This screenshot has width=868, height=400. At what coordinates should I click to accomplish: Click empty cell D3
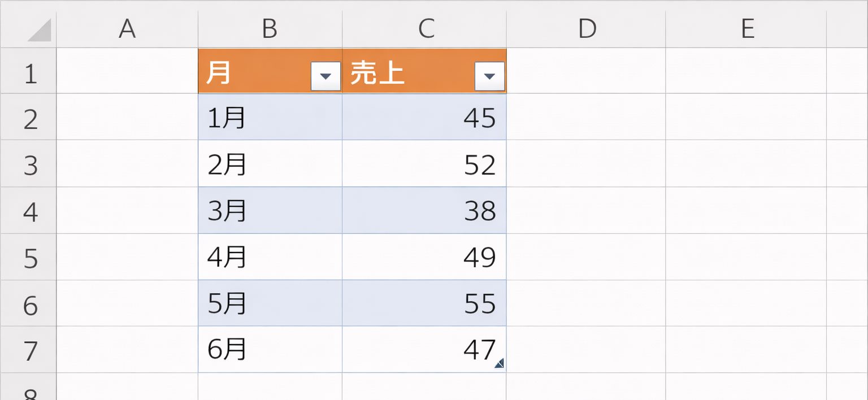click(x=586, y=164)
